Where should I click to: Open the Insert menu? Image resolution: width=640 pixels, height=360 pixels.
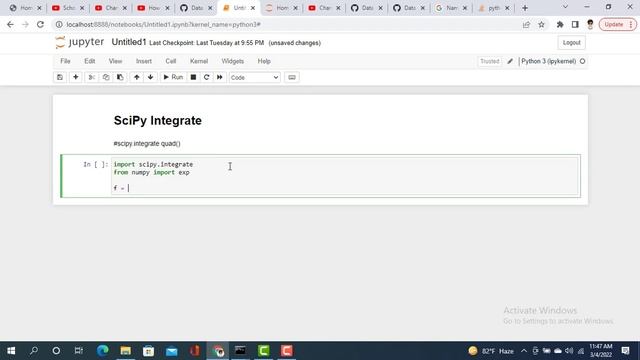pyautogui.click(x=144, y=61)
